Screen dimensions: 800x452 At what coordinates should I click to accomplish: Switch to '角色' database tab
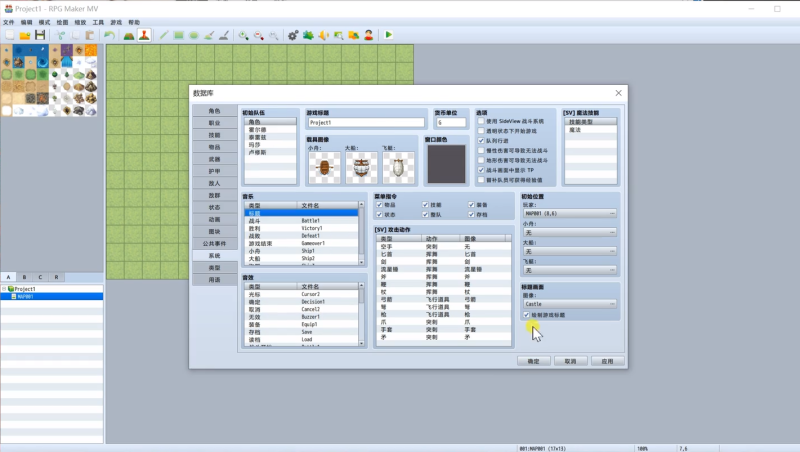[214, 111]
